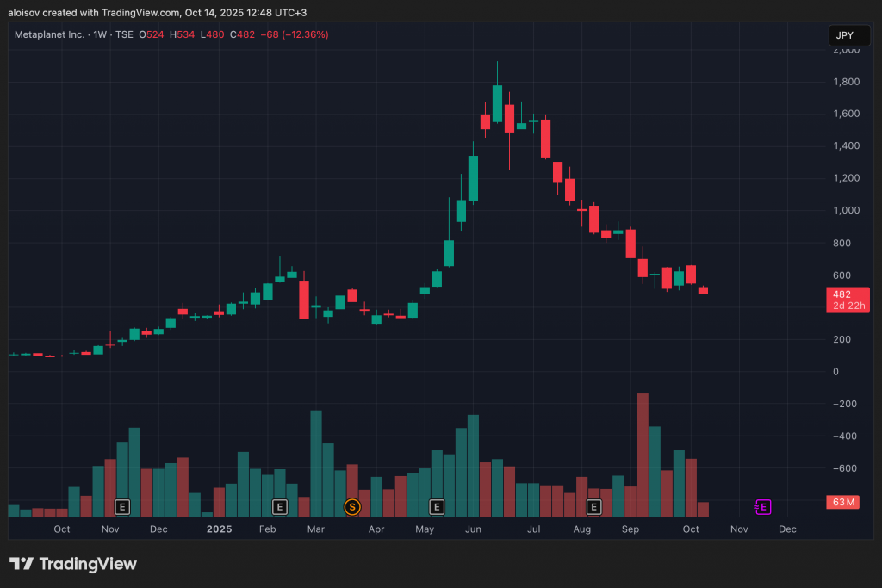Viewport: 882px width, 588px height.
Task: Click the Mar label on time axis
Action: pyautogui.click(x=316, y=529)
